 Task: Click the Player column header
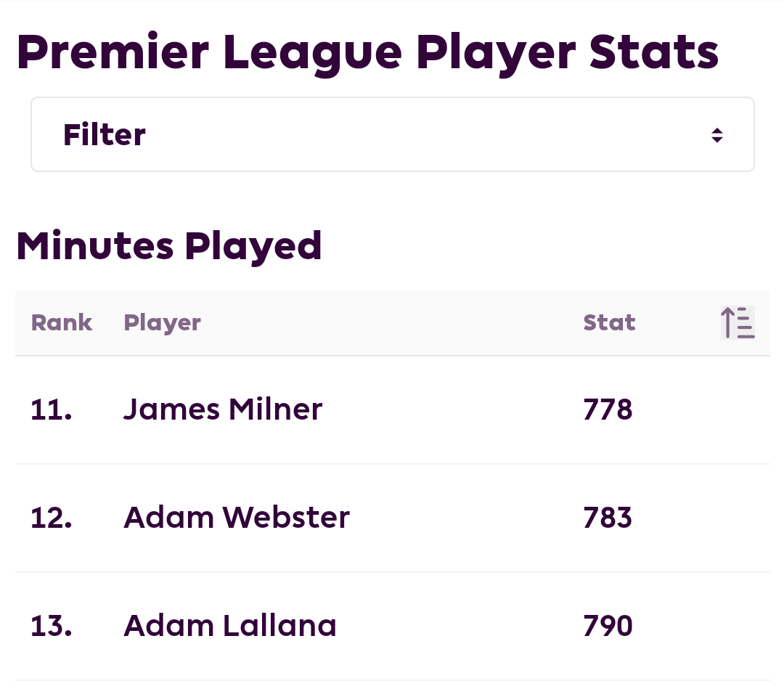click(162, 324)
